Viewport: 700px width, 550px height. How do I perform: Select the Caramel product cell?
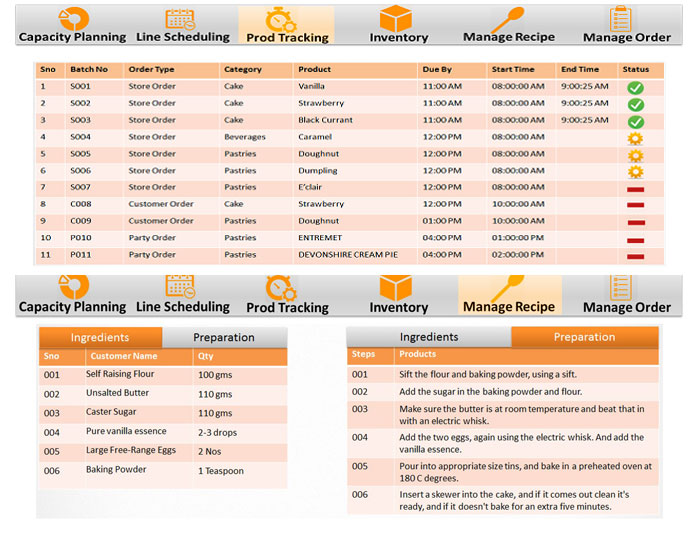click(x=315, y=137)
